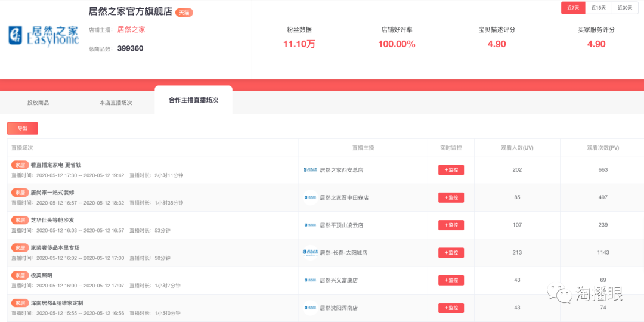Click 家居 tag on 看直播定家电 row
This screenshot has width=644, height=322.
click(x=20, y=165)
